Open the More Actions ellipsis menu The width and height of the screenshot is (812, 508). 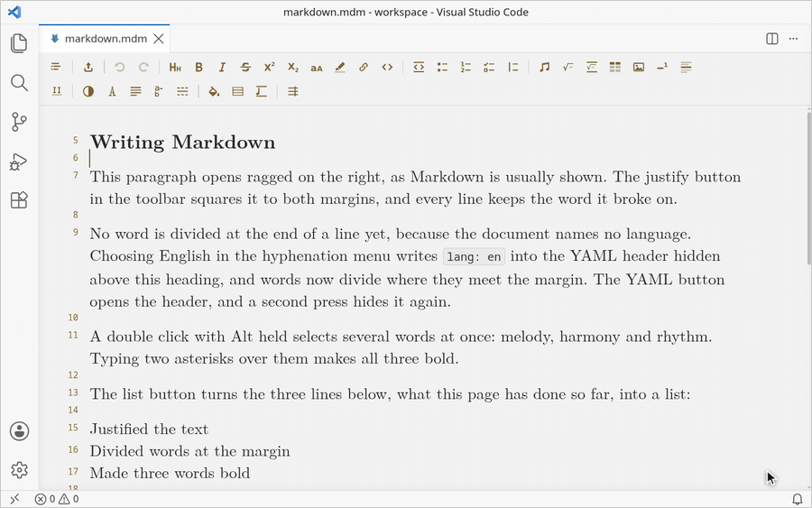click(x=793, y=39)
